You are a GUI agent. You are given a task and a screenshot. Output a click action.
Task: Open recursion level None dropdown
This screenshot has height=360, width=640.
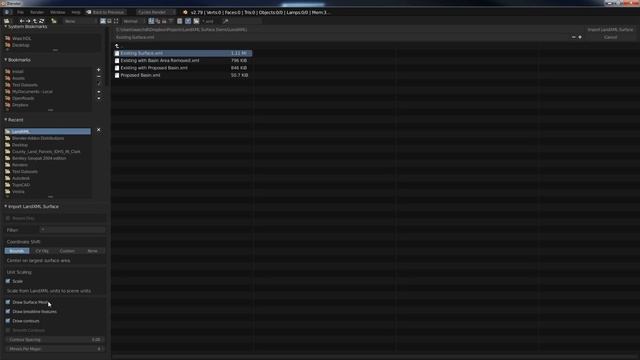[x=79, y=21]
